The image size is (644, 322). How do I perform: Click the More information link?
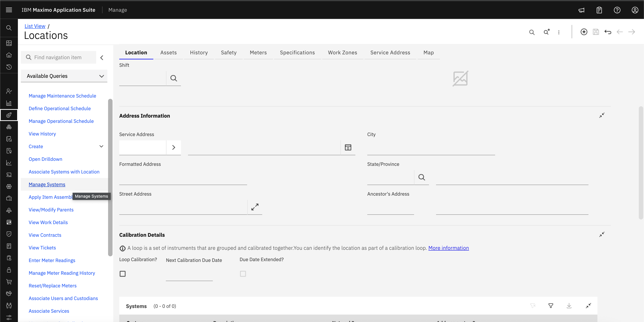pos(449,248)
